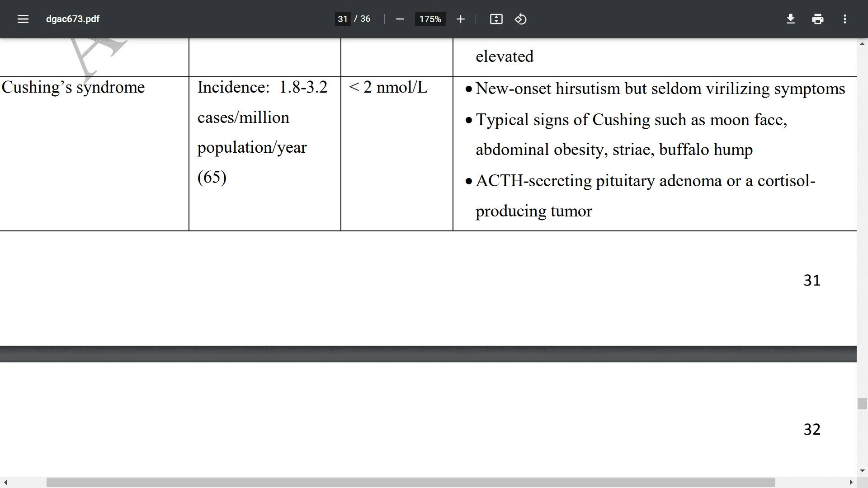Click the zoom out minus button
Image resolution: width=868 pixels, height=488 pixels.
tap(400, 19)
